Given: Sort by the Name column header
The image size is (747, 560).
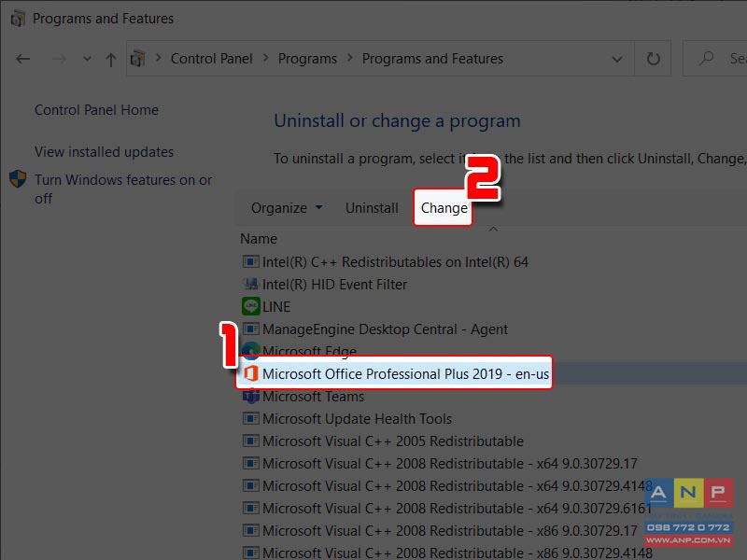Looking at the screenshot, I should [259, 239].
